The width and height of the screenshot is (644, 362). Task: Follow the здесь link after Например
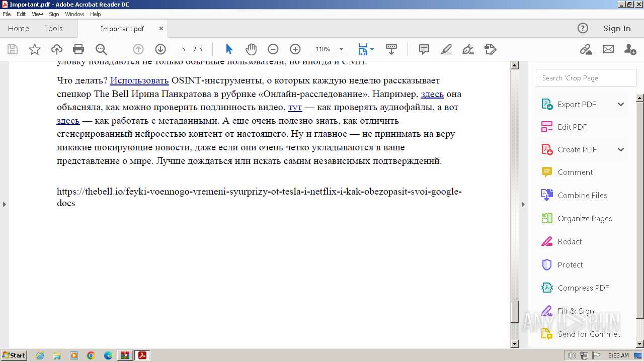pos(432,94)
